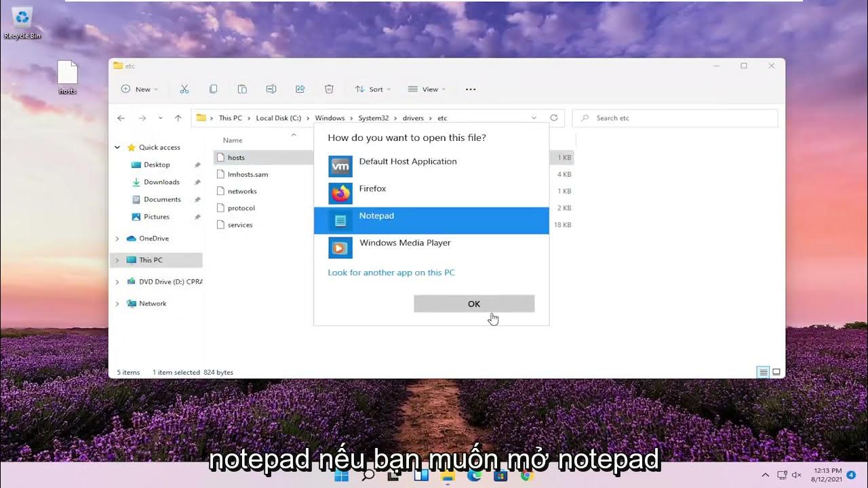Open Documents in Quick access
Image resolution: width=868 pixels, height=488 pixels.
pos(162,199)
